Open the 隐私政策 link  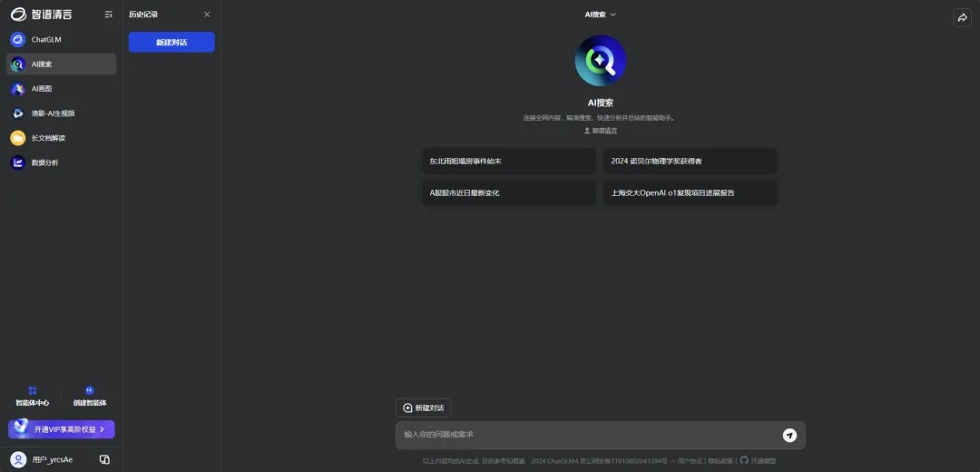coord(720,461)
